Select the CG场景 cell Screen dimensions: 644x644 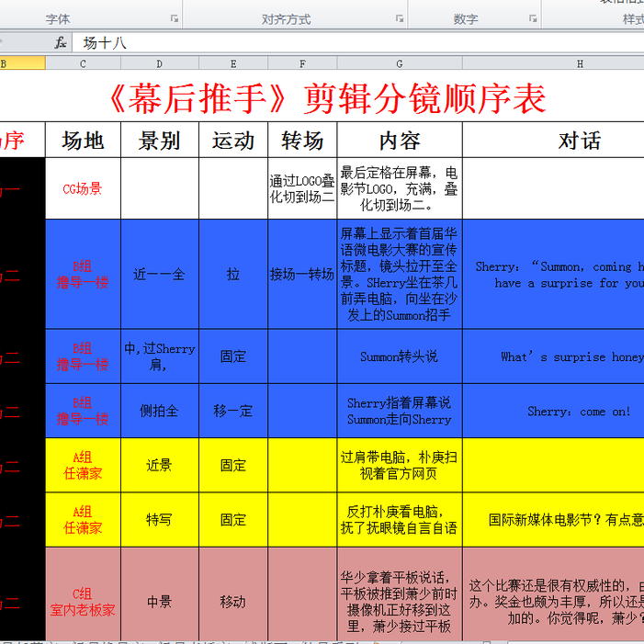pos(83,188)
